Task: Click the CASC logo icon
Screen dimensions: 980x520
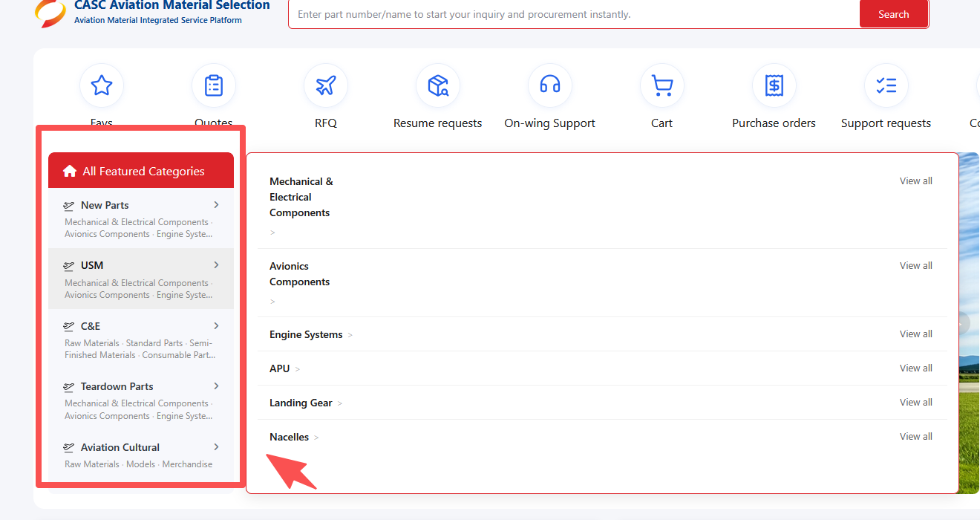Action: click(x=50, y=13)
